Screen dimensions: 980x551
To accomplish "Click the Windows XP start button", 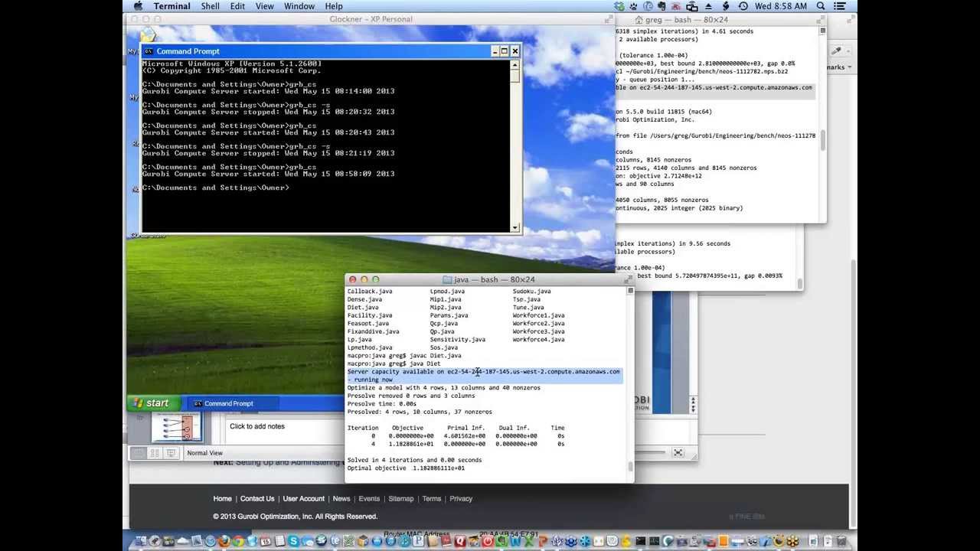I will (x=154, y=403).
